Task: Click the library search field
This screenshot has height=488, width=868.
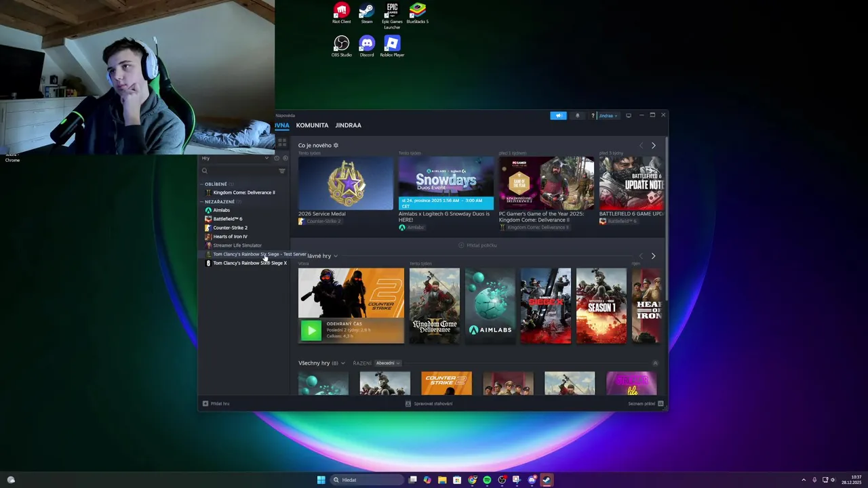Action: point(239,171)
